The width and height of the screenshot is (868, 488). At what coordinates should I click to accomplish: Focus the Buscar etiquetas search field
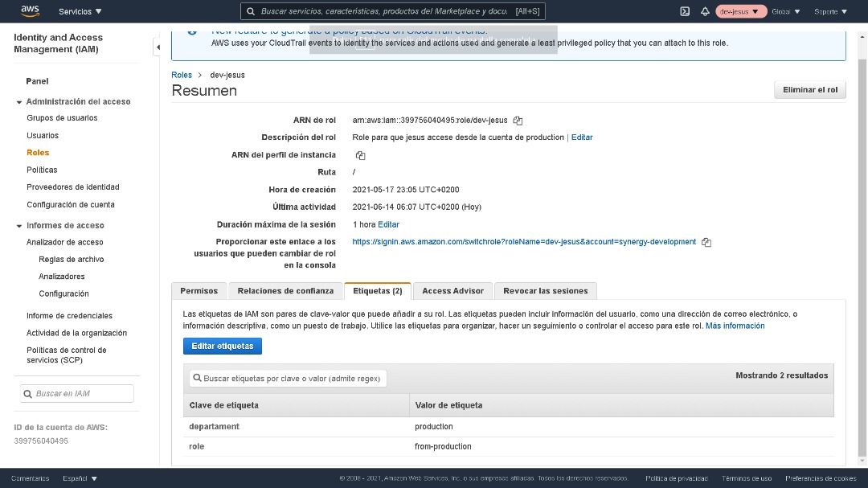click(288, 379)
